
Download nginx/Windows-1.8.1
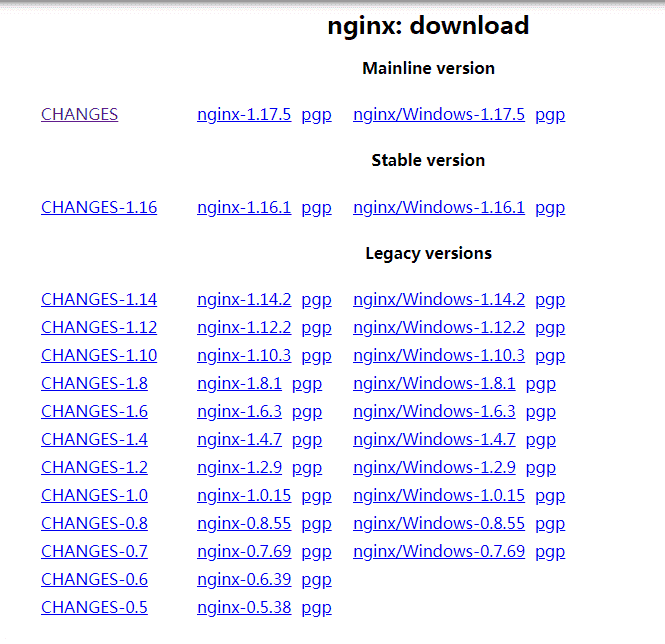click(434, 384)
